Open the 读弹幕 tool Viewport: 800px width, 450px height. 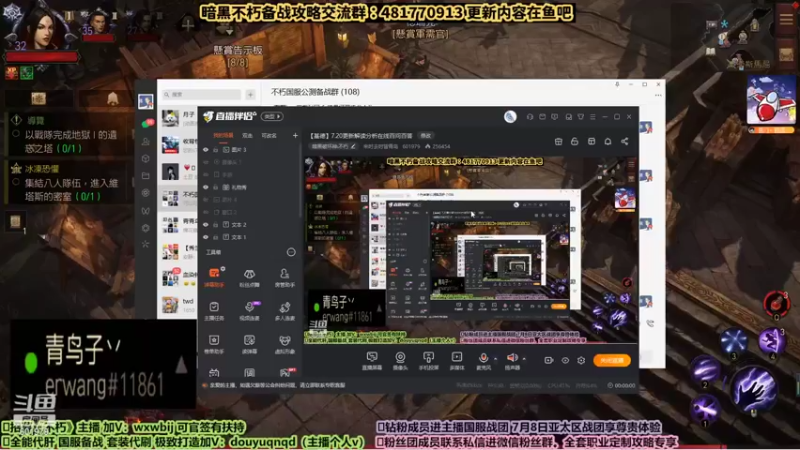[x=249, y=344]
